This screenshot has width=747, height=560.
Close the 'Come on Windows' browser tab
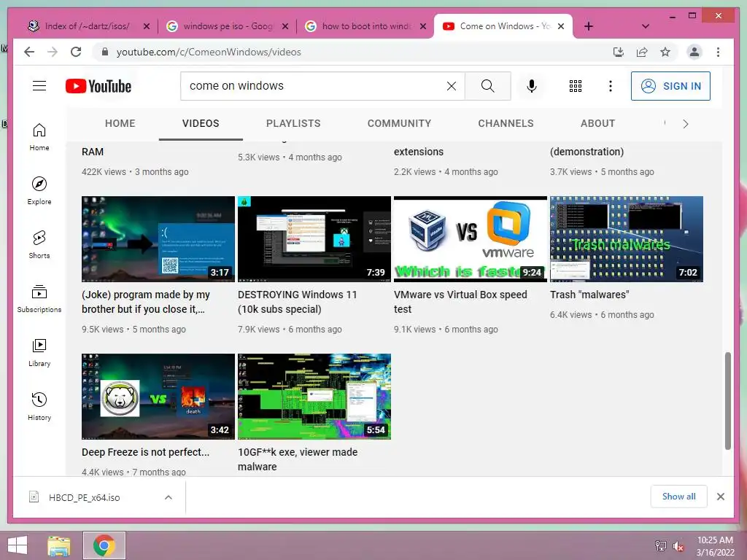tap(561, 26)
